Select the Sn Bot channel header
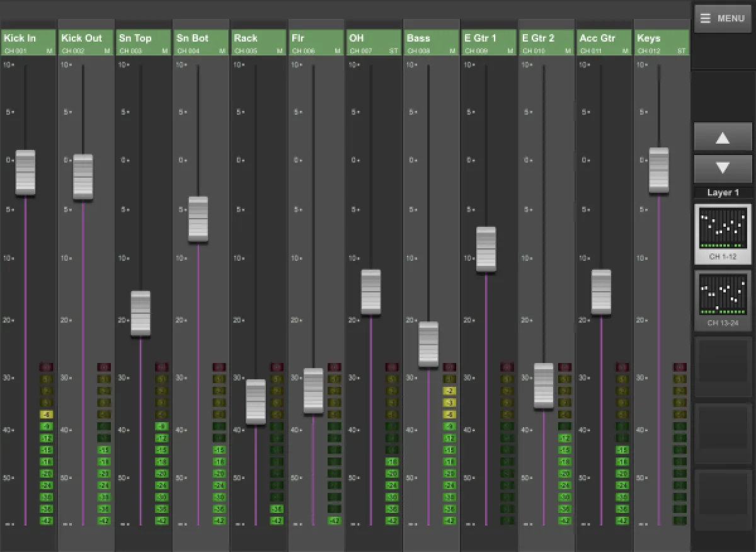 click(x=201, y=42)
